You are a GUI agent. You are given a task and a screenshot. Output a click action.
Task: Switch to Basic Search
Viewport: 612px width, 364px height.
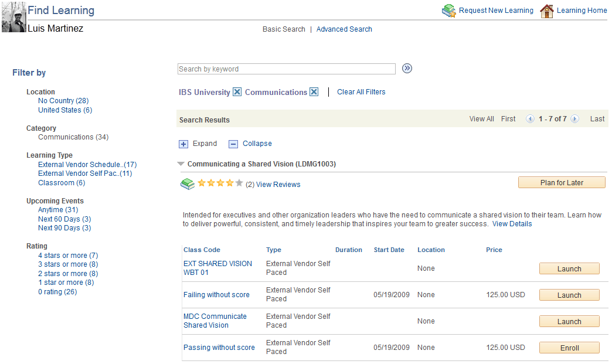[x=284, y=29]
